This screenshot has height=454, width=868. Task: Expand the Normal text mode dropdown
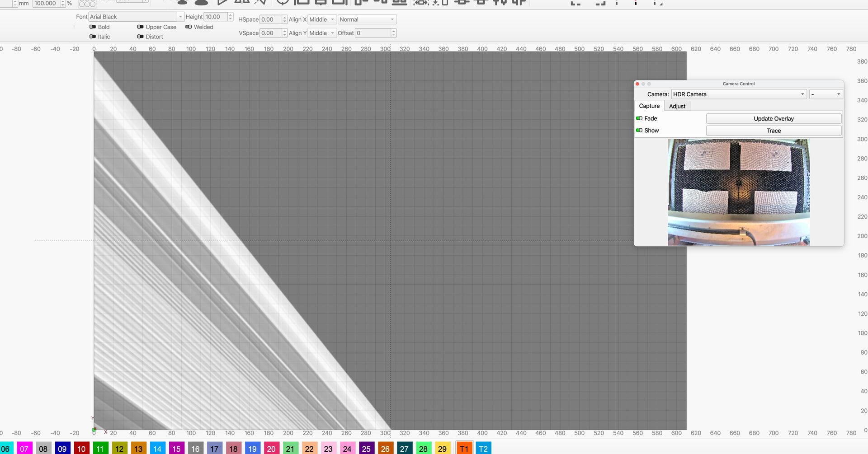[x=367, y=19]
